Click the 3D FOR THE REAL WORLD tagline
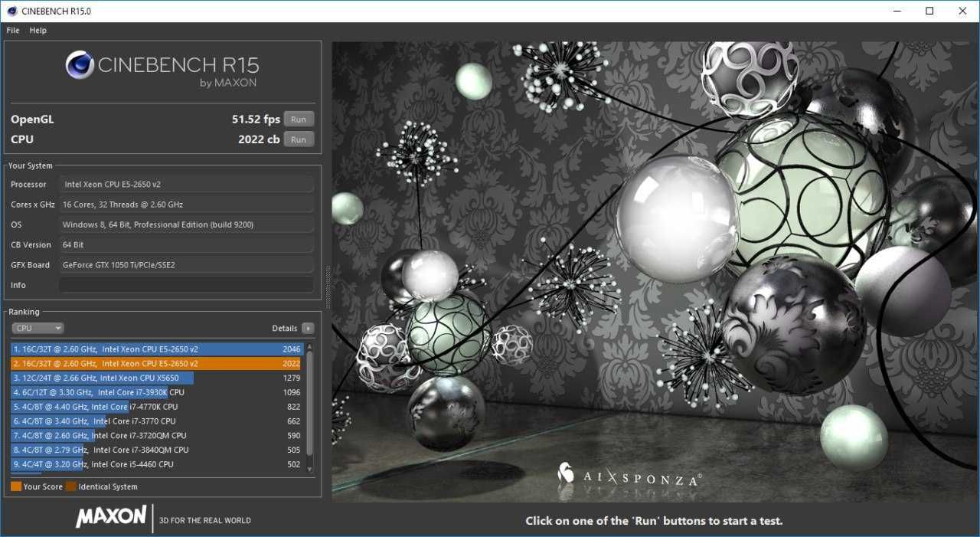980x537 pixels. coord(205,521)
